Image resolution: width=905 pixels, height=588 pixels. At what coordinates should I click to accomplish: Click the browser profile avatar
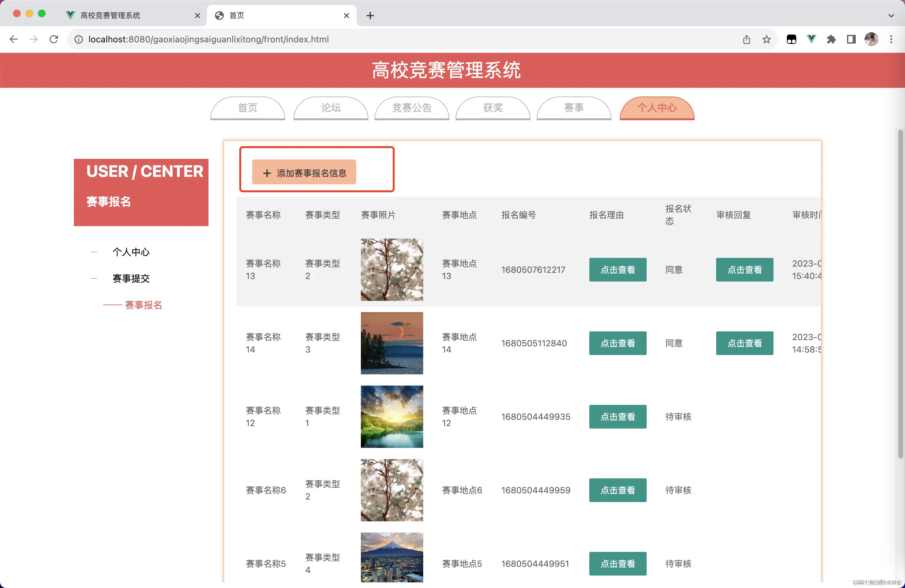(x=872, y=39)
